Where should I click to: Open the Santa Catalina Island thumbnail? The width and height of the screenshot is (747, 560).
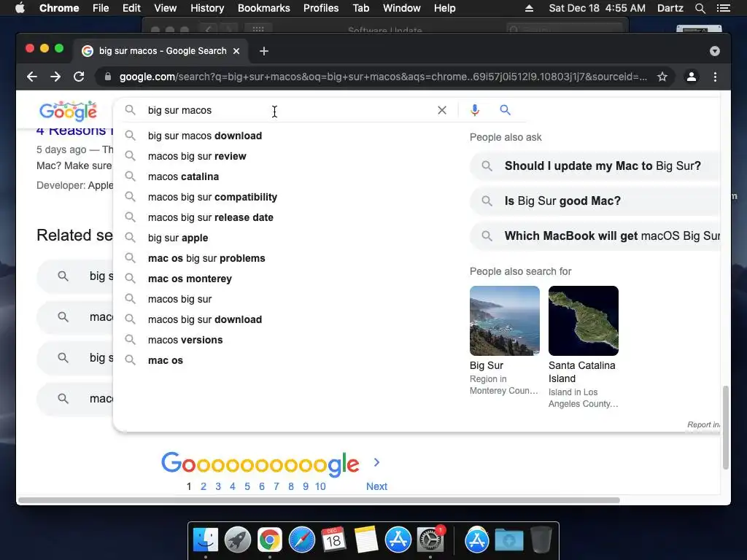coord(583,321)
